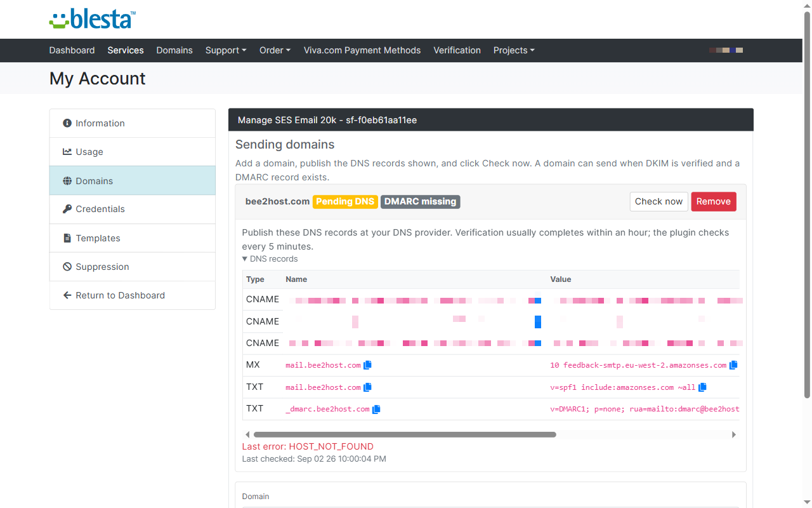
Task: Click the DMARC missing badge
Action: 421,201
